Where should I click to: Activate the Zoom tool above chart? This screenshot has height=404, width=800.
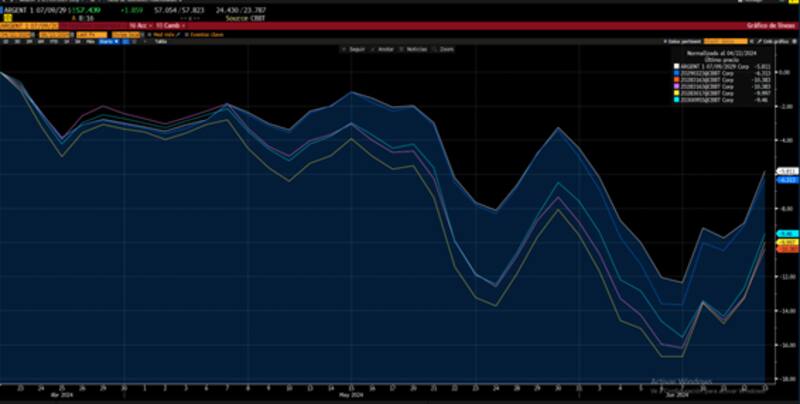(x=445, y=48)
